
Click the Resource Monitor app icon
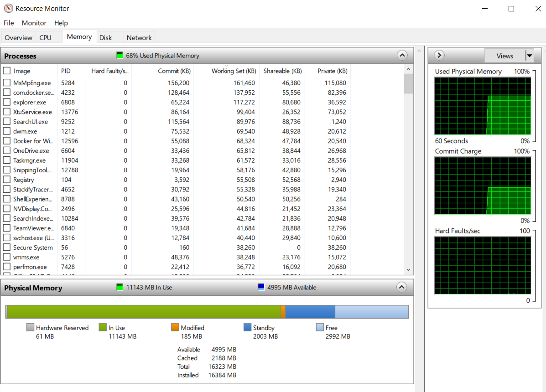[x=8, y=8]
